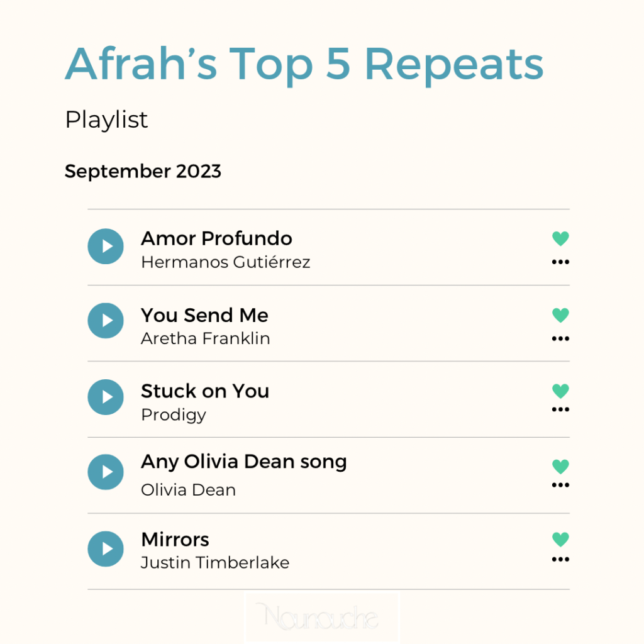
Task: Open the artist link Aretha Franklin
Action: (x=205, y=338)
